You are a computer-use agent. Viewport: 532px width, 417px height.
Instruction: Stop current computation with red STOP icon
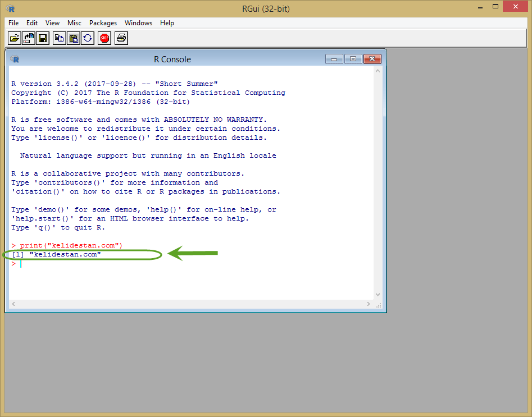104,38
